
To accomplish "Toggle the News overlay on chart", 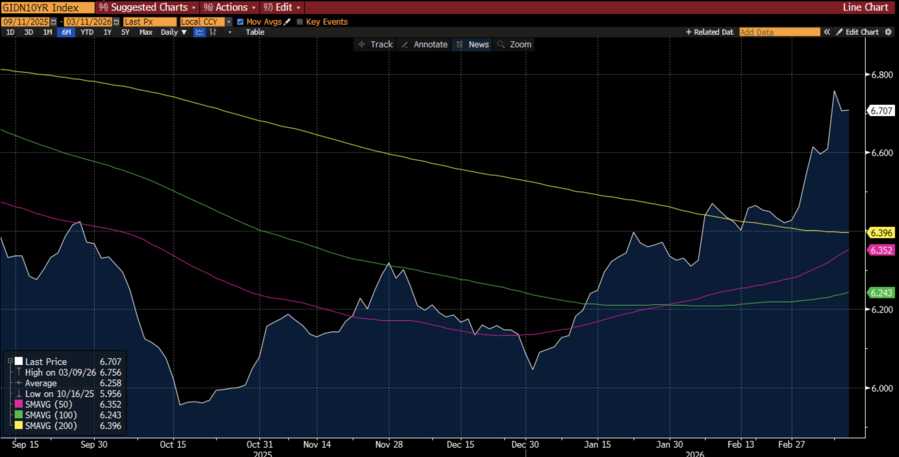I will tap(472, 44).
